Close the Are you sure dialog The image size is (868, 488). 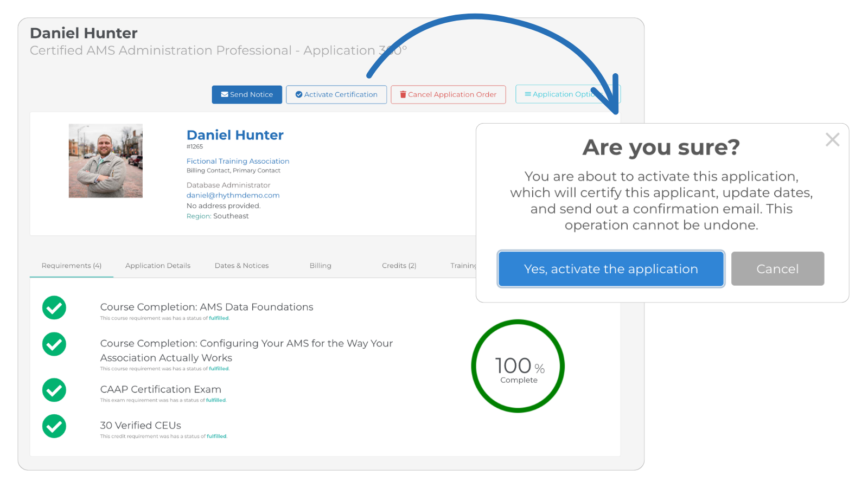tap(832, 139)
